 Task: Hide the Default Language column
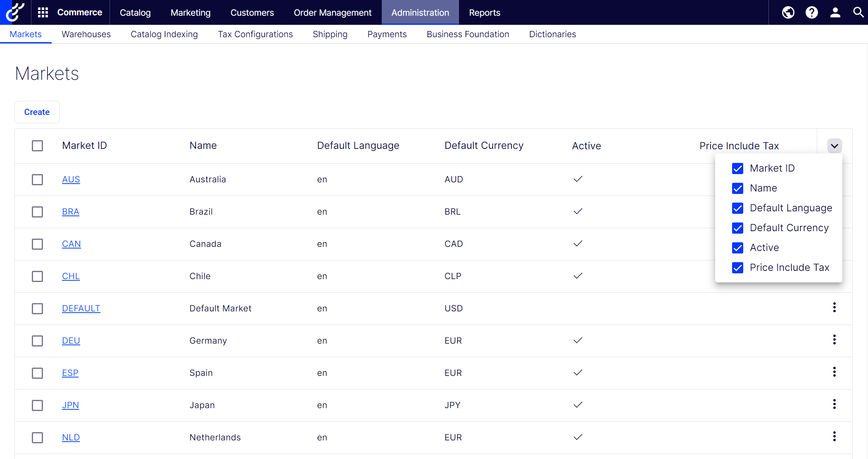tap(737, 208)
